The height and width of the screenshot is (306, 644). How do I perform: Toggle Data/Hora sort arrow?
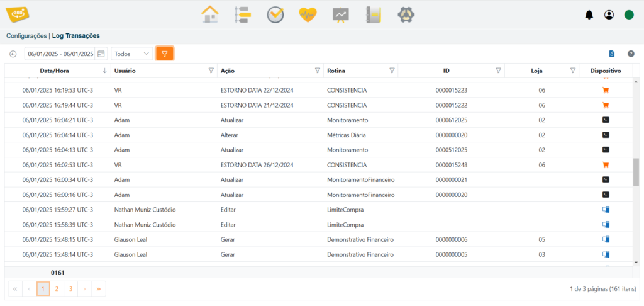[105, 71]
